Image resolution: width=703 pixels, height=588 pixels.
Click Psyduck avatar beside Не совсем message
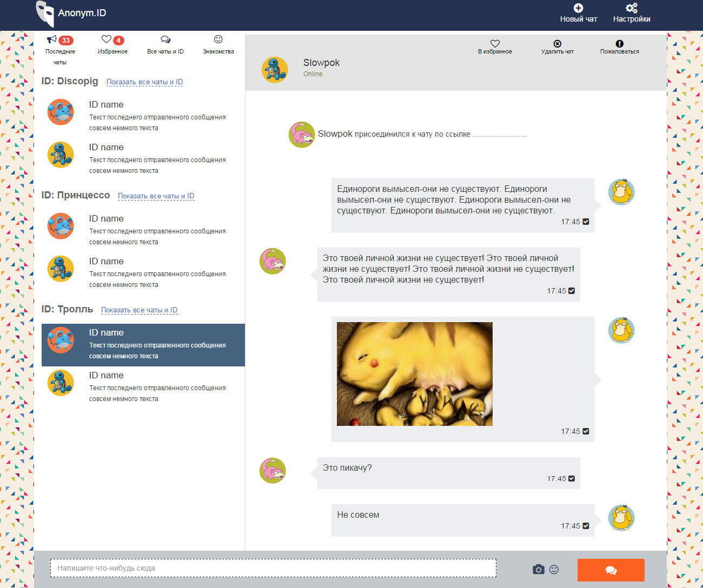[x=621, y=518]
